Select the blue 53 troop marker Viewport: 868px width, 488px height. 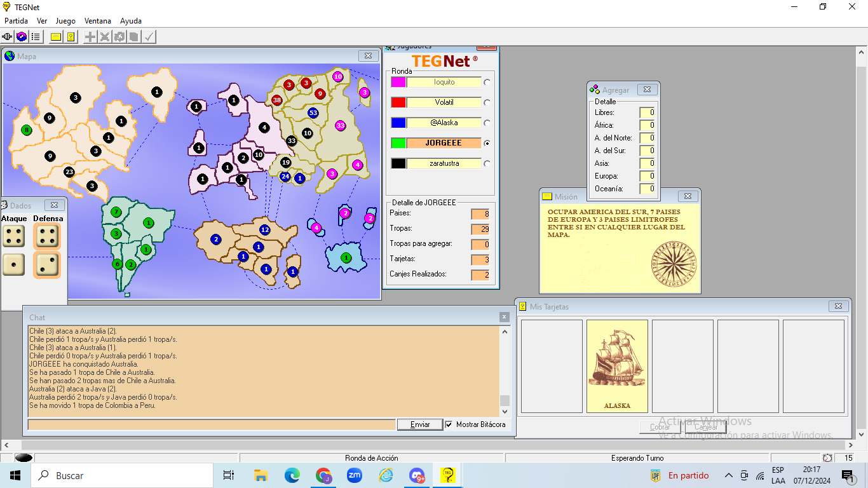click(313, 112)
